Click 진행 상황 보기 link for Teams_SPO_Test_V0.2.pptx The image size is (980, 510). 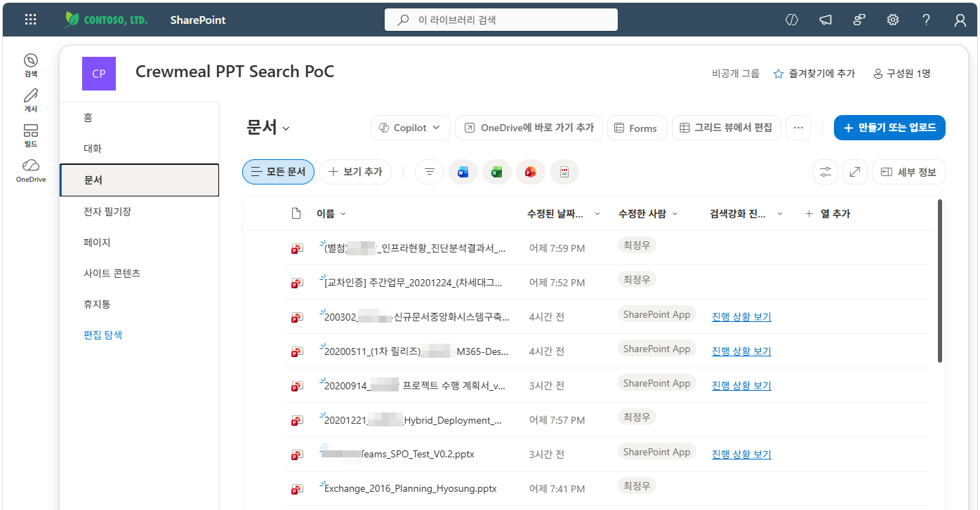[741, 454]
